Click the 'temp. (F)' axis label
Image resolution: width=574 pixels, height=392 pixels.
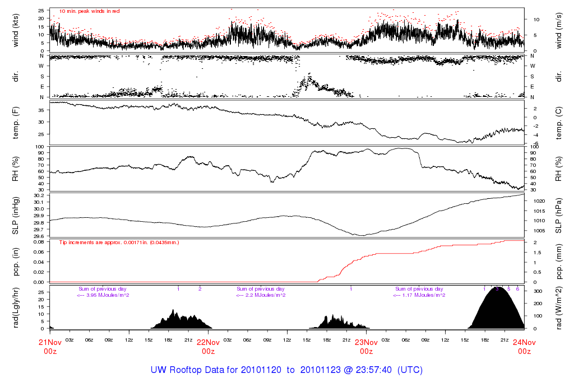click(15, 123)
